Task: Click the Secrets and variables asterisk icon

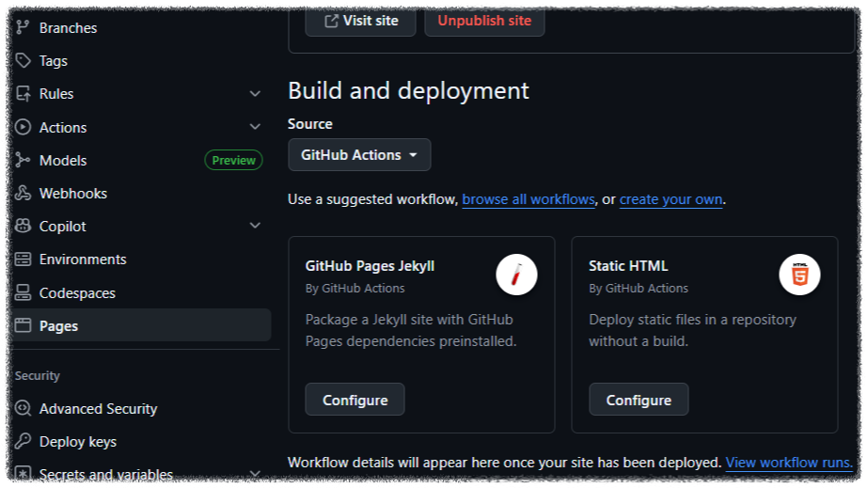Action: pos(23,474)
